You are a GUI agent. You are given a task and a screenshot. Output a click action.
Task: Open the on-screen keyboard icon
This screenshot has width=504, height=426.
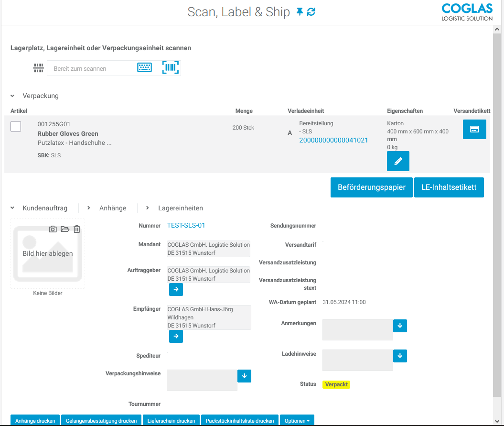click(x=144, y=68)
